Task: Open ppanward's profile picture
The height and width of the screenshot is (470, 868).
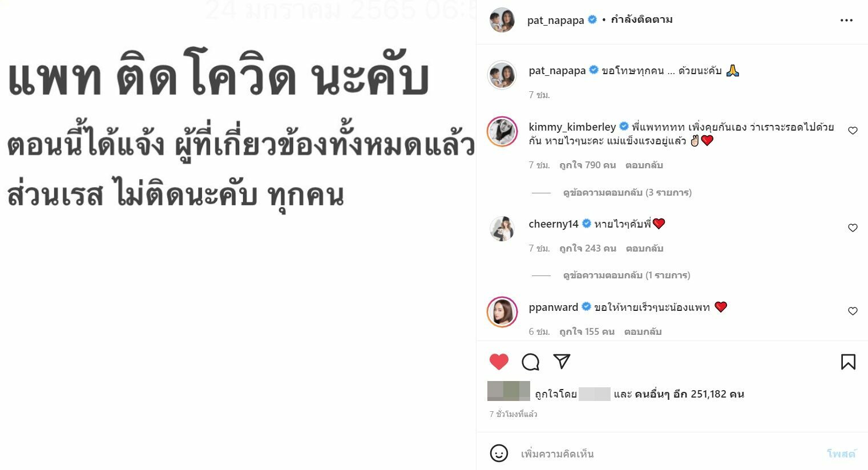Action: click(x=502, y=311)
